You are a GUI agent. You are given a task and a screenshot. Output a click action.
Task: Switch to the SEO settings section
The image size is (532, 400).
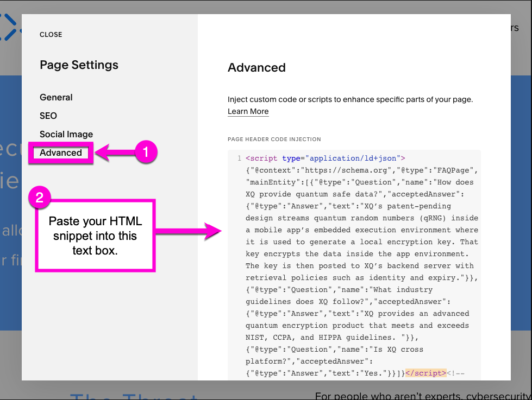click(48, 116)
